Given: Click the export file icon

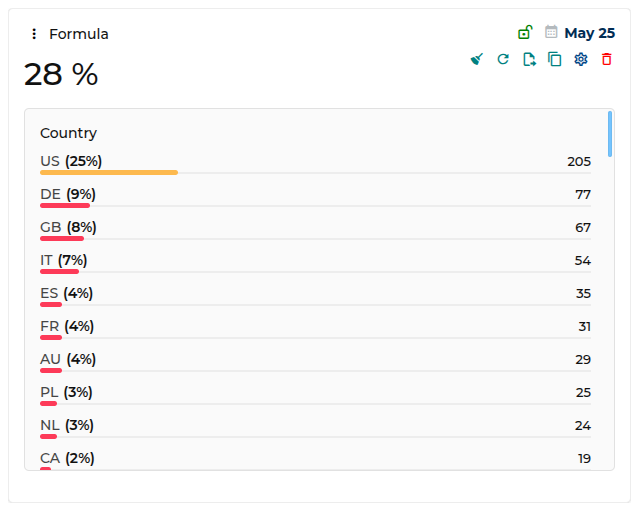Looking at the screenshot, I should click(x=529, y=60).
